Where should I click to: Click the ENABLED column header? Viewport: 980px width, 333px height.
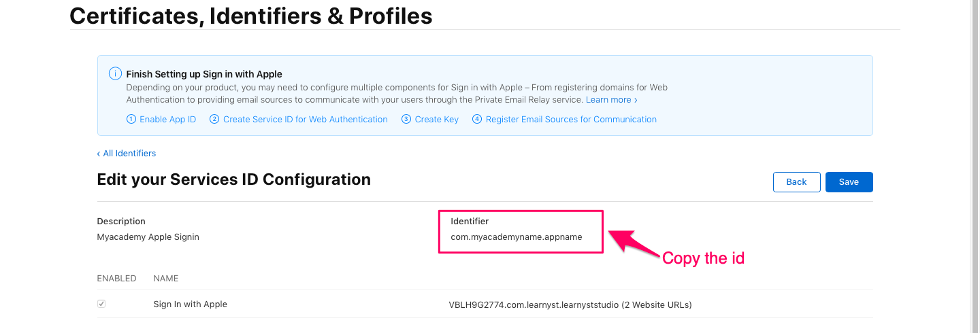pos(117,279)
